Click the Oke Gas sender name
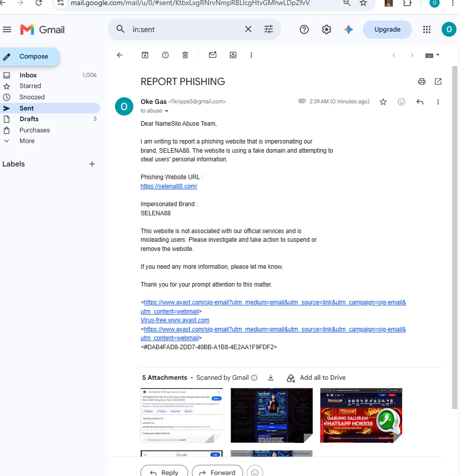460x476 pixels. coord(154,101)
